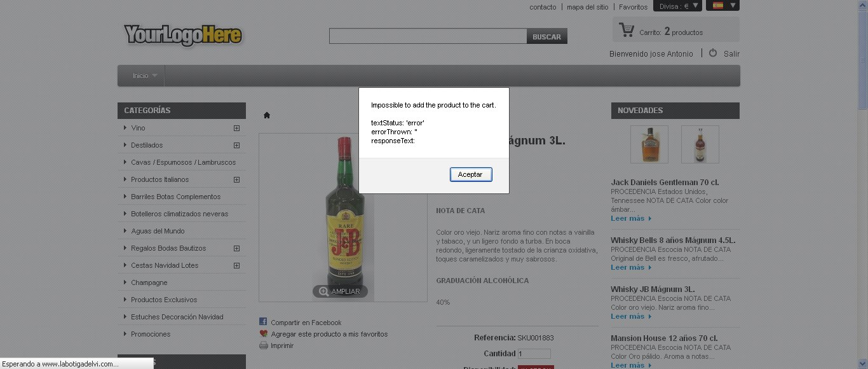
Task: Click the heart favorites icon
Action: (x=263, y=333)
